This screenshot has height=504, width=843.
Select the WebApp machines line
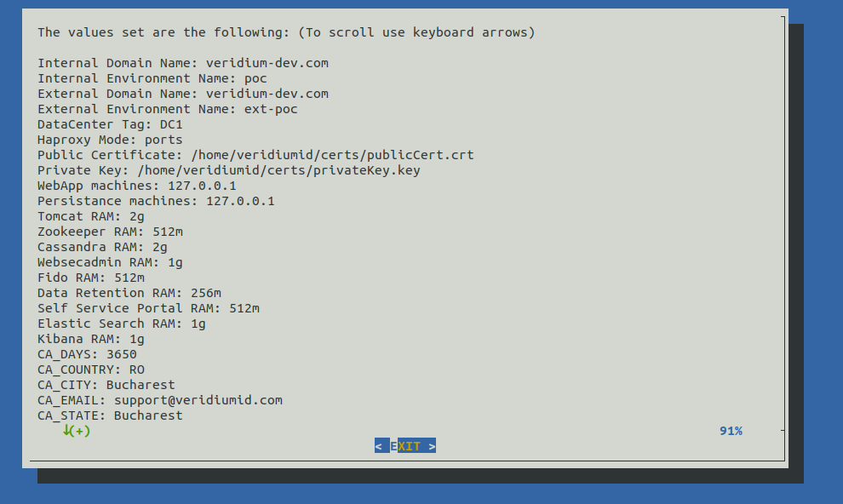click(x=136, y=186)
